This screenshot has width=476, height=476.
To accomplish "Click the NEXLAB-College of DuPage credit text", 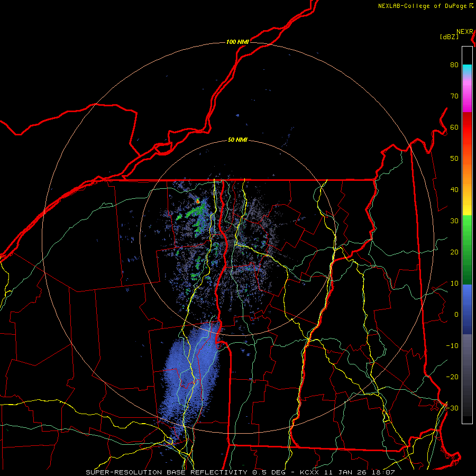I will [x=425, y=6].
